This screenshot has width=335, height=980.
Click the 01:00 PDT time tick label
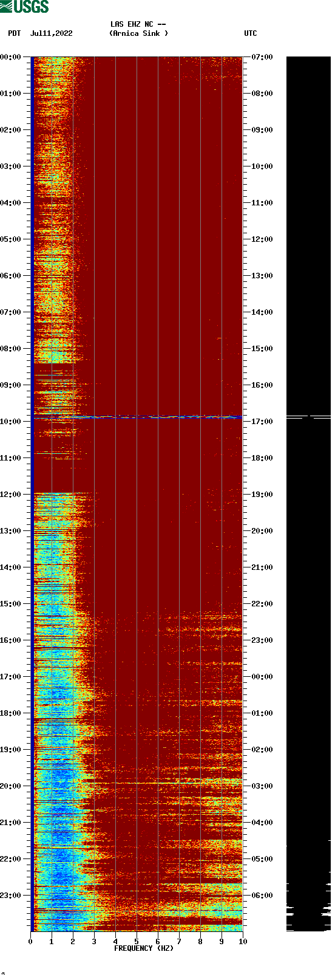click(11, 94)
